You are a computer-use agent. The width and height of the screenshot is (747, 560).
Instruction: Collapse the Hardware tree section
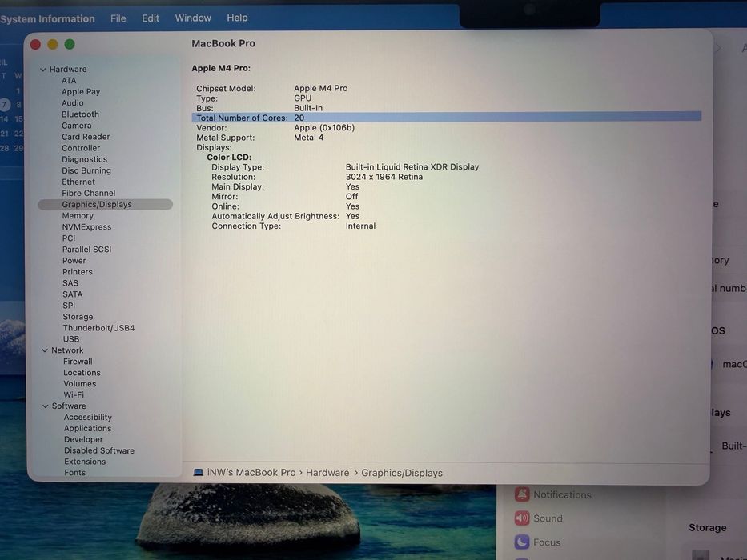(x=43, y=70)
